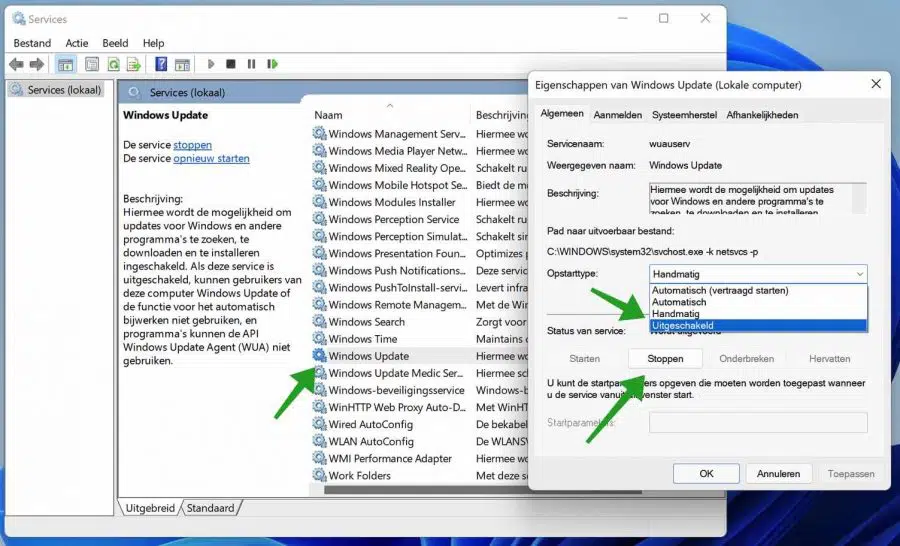Click the stoppen service link
Image resolution: width=900 pixels, height=546 pixels.
(192, 145)
